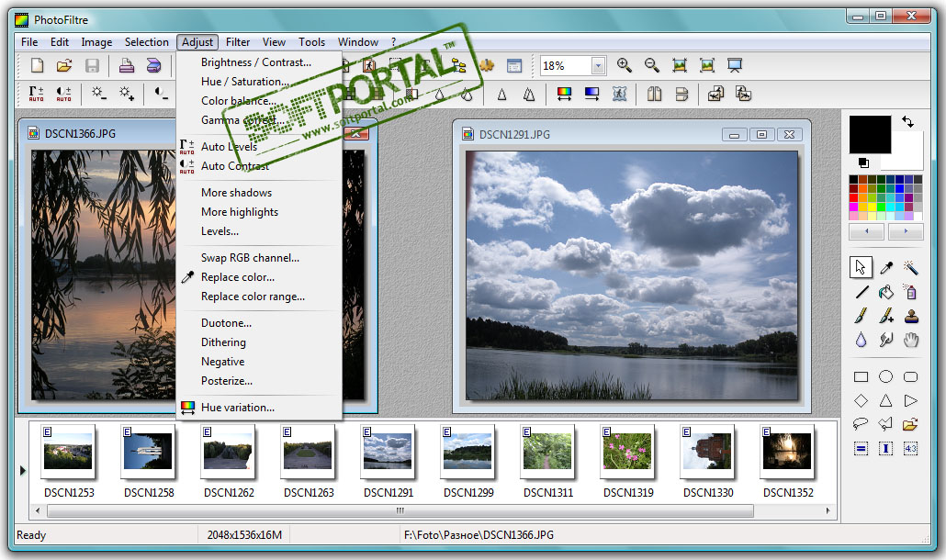Image resolution: width=946 pixels, height=560 pixels.
Task: Choose Brightness / Contrast menu entry
Action: [x=256, y=62]
